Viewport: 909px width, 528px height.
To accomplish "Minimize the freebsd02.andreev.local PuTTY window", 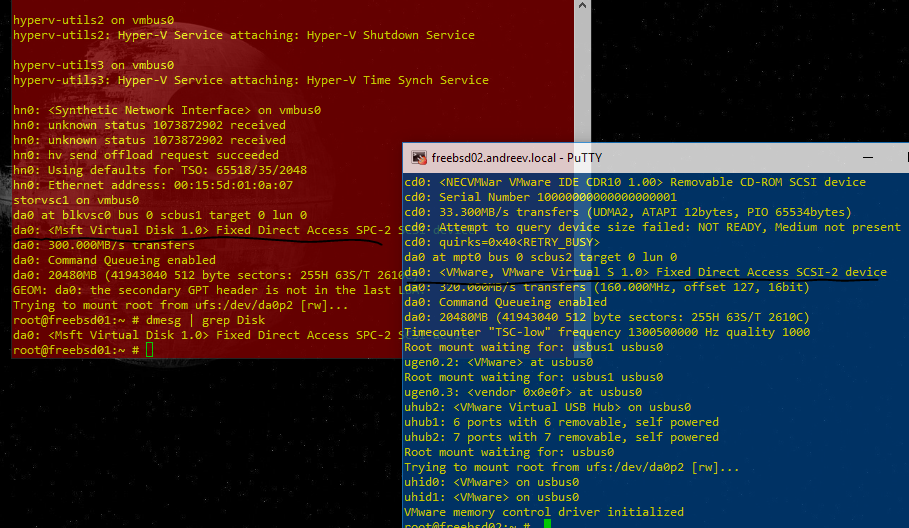I will [868, 158].
